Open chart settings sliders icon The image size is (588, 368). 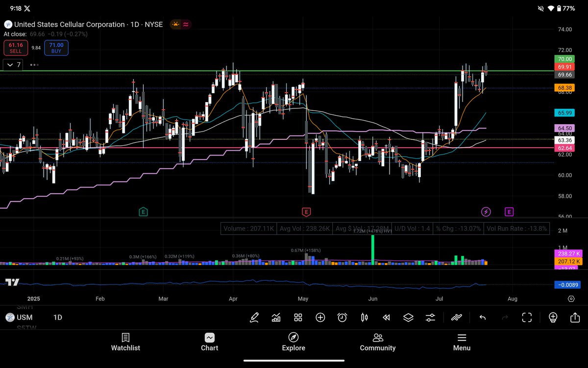(x=430, y=317)
